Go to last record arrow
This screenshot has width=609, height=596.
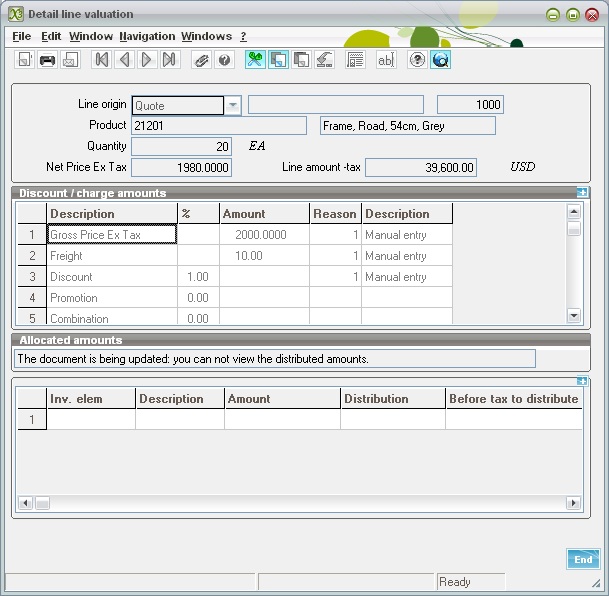(170, 60)
